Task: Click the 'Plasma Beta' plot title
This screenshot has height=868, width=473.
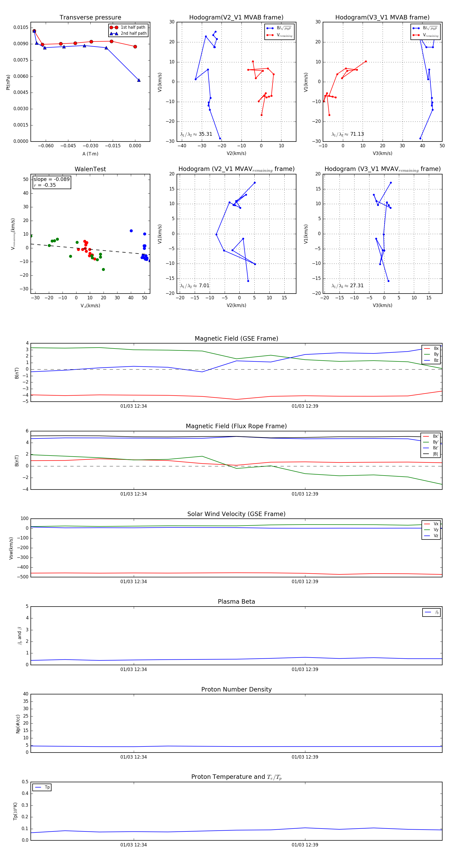Action: [236, 602]
